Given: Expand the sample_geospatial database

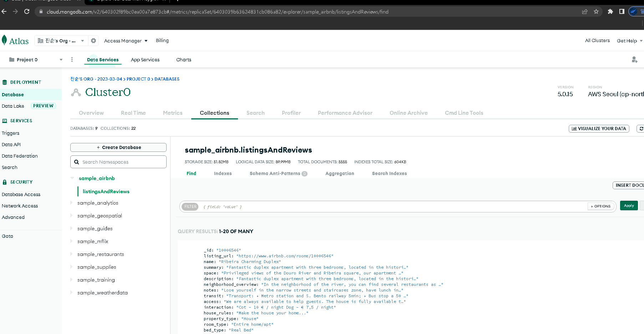Looking at the screenshot, I should pos(72,216).
